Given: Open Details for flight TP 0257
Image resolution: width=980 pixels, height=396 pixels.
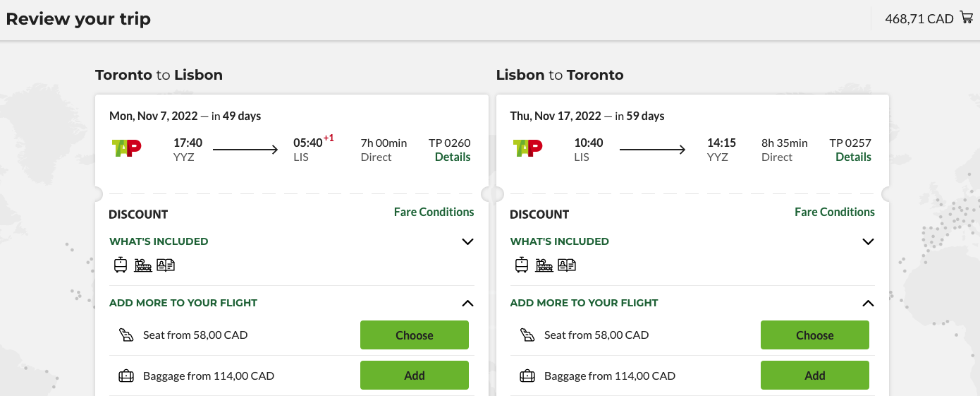Looking at the screenshot, I should click(853, 157).
